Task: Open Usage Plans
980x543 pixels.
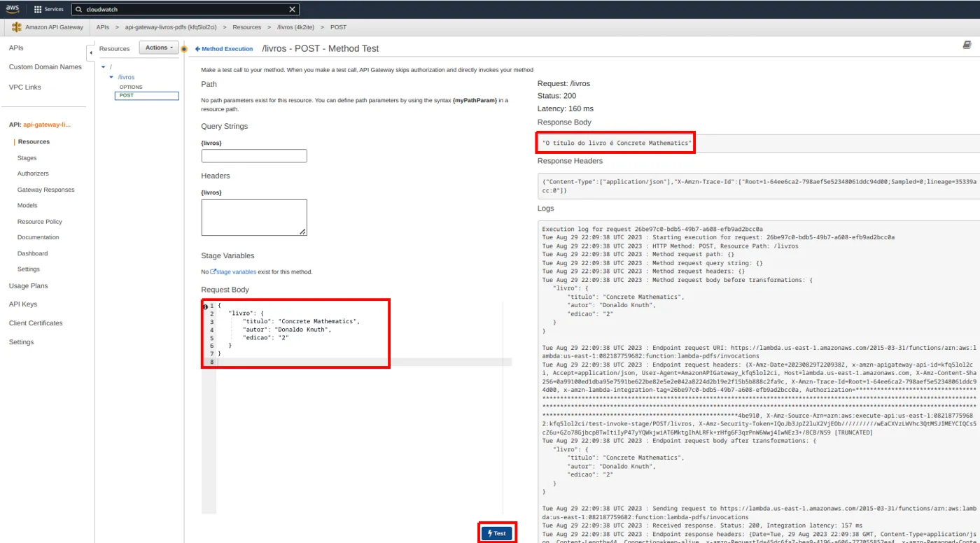Action: pos(28,286)
